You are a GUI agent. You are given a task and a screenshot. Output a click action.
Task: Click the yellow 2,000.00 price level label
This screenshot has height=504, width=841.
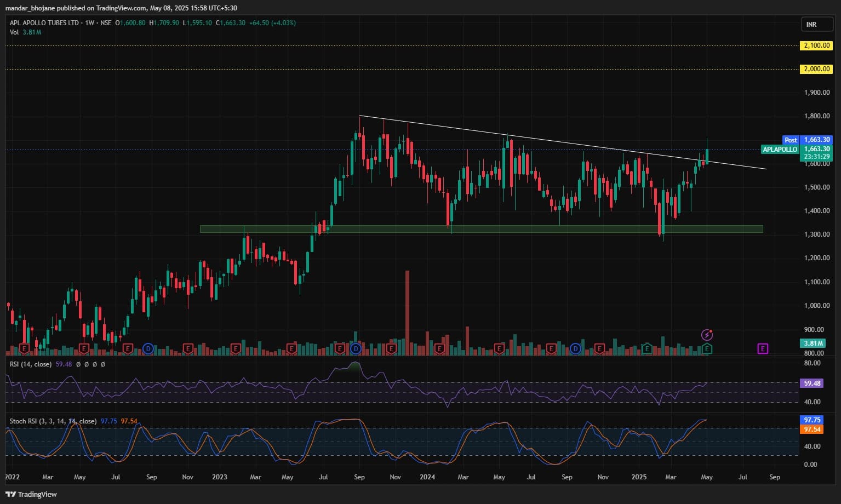pyautogui.click(x=816, y=69)
